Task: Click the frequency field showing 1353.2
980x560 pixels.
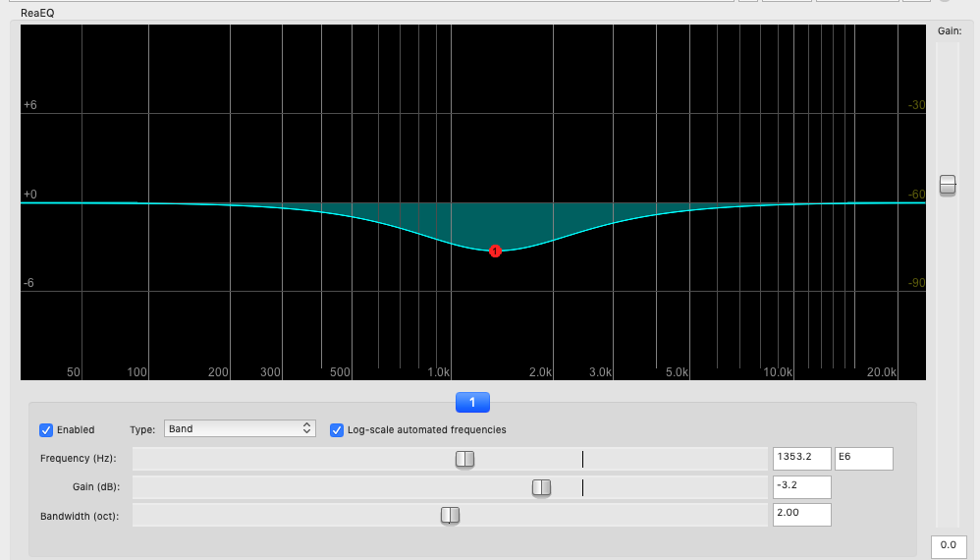Action: pos(802,458)
